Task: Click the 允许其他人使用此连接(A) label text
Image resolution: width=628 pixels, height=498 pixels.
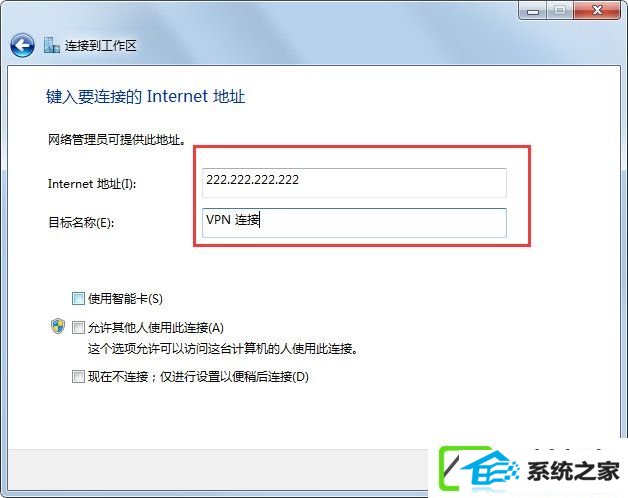Action: tap(156, 328)
